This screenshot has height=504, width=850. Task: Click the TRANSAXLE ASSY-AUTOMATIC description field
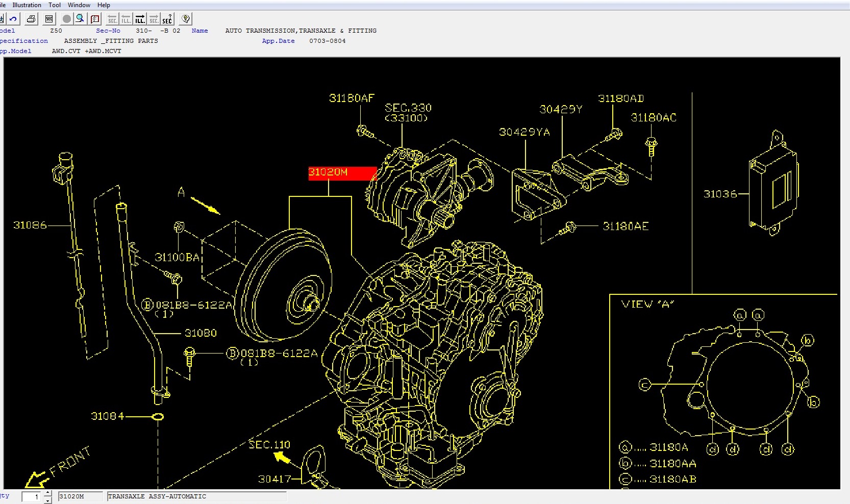pos(196,496)
